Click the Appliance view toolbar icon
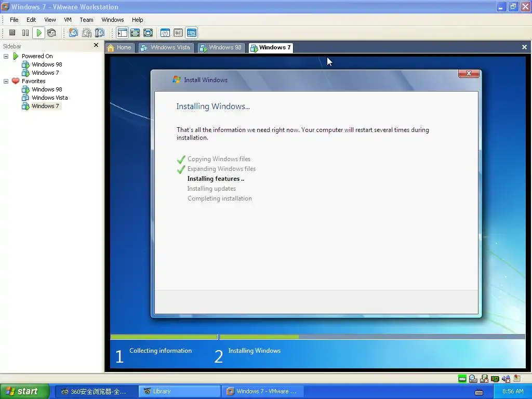The height and width of the screenshot is (399, 532). coord(178,33)
